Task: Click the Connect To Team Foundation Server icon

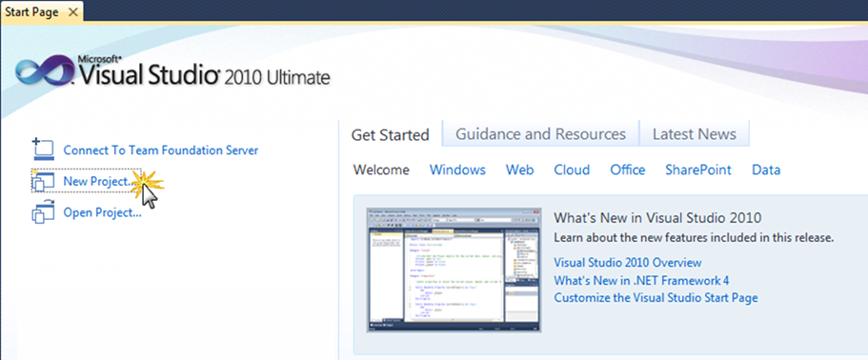Action: point(43,150)
